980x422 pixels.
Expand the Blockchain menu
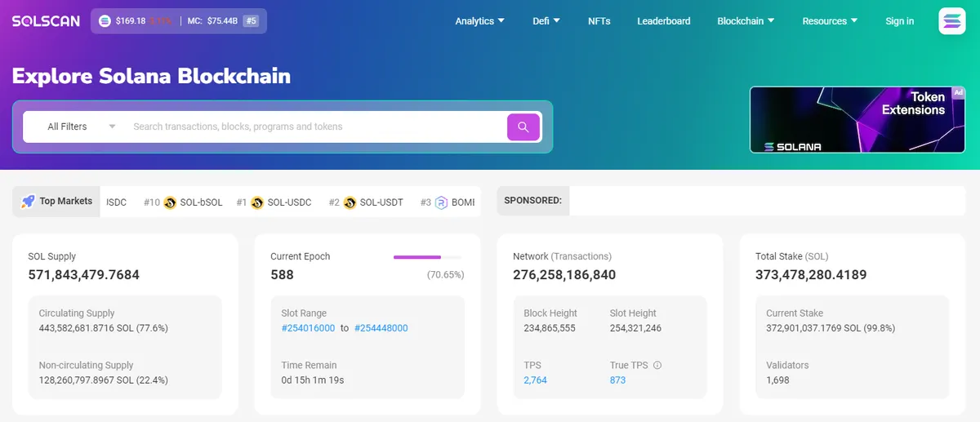coord(746,21)
